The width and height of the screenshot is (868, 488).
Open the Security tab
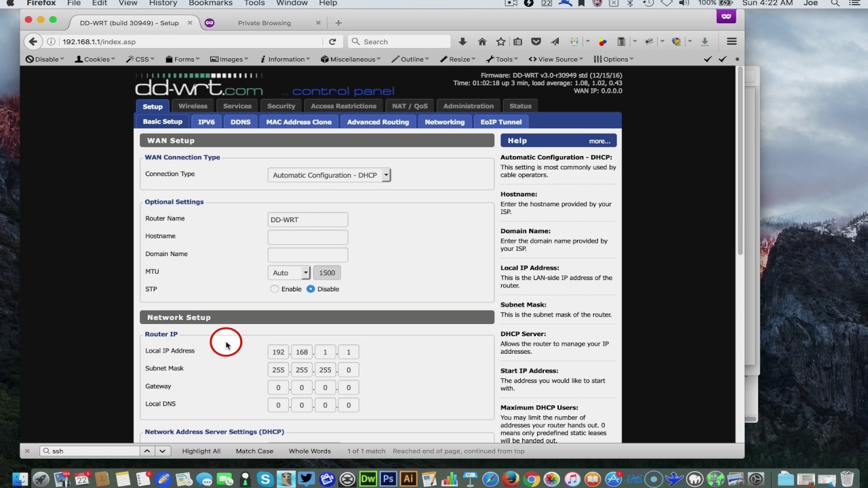point(281,106)
